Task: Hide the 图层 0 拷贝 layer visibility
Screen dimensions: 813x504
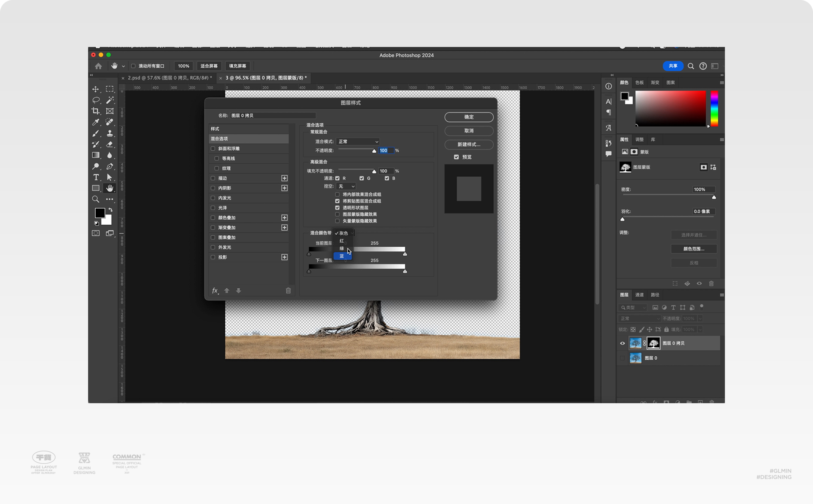Action: [622, 343]
